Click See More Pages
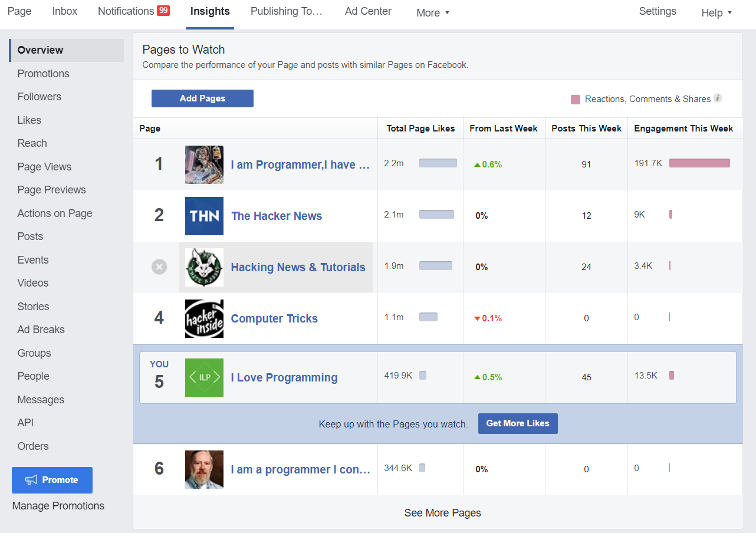756x533 pixels. 443,513
